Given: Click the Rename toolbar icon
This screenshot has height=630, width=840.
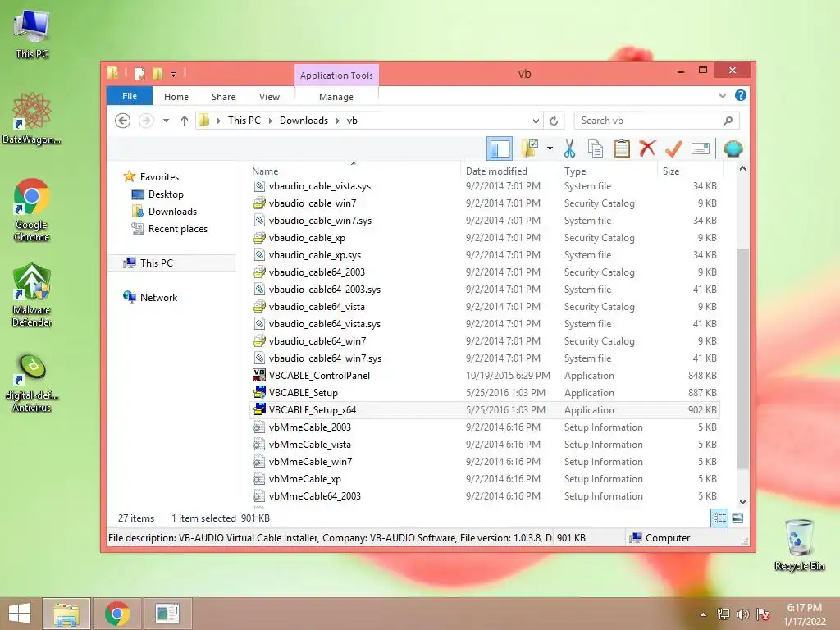Looking at the screenshot, I should point(701,148).
